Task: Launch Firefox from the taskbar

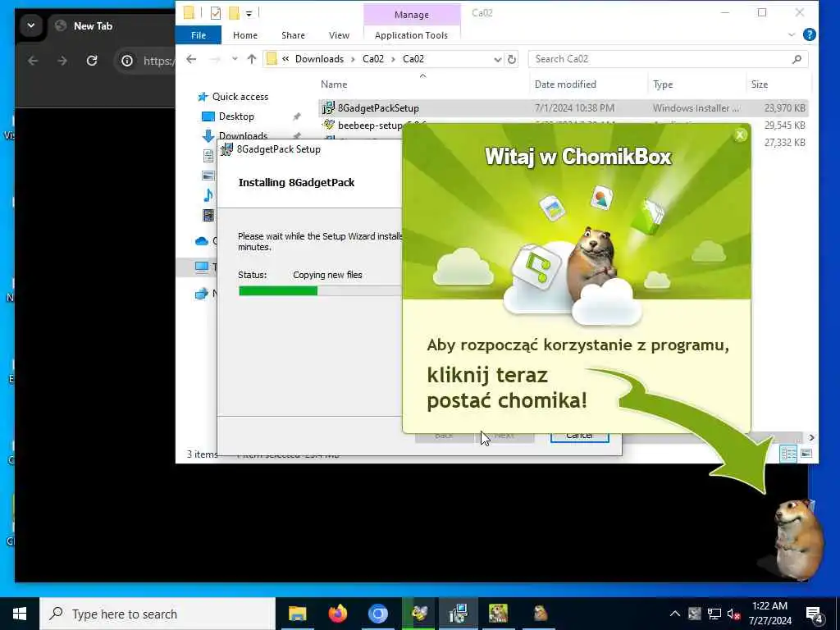Action: [x=337, y=614]
